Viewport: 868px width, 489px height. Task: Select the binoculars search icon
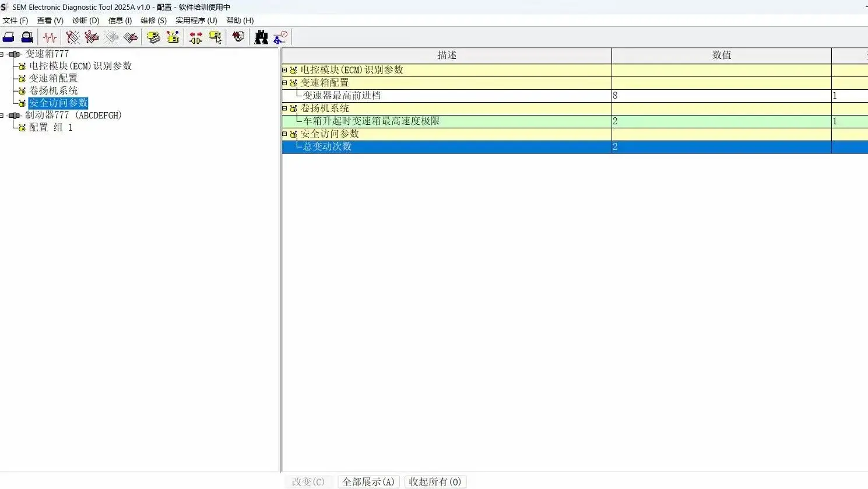[x=261, y=37]
